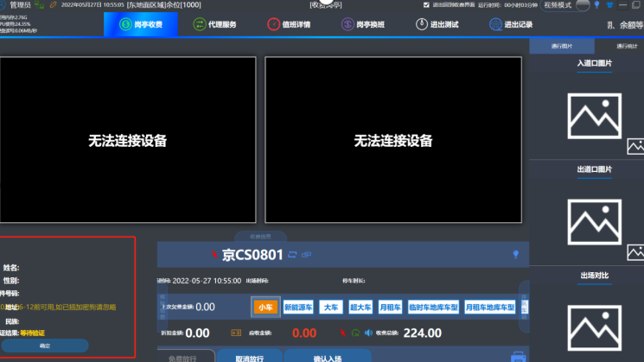Click the blue printer icon

[519, 356]
